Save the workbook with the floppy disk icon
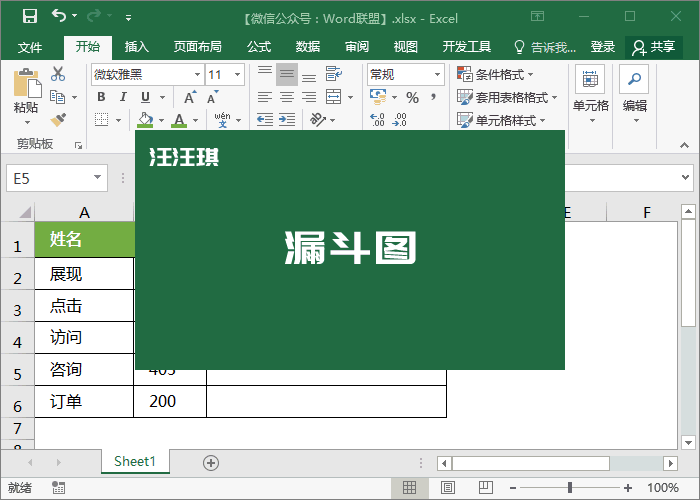The width and height of the screenshot is (700, 500). [x=30, y=17]
